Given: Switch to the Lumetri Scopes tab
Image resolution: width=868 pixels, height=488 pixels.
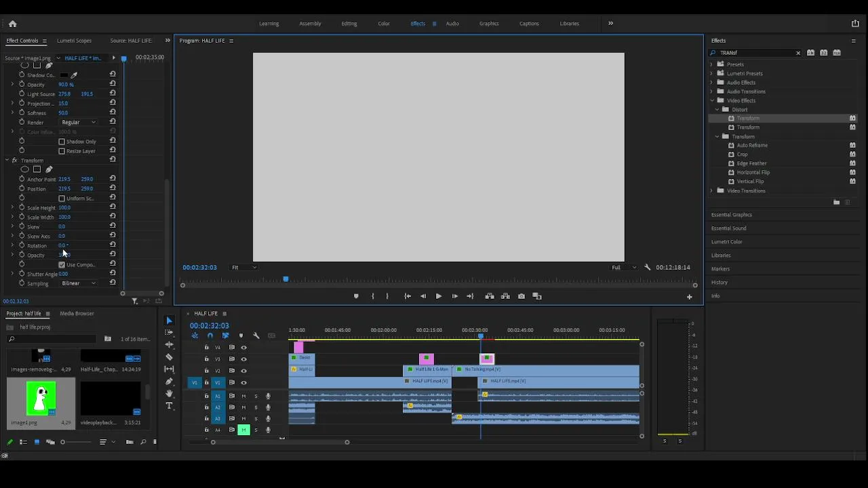Looking at the screenshot, I should (74, 41).
